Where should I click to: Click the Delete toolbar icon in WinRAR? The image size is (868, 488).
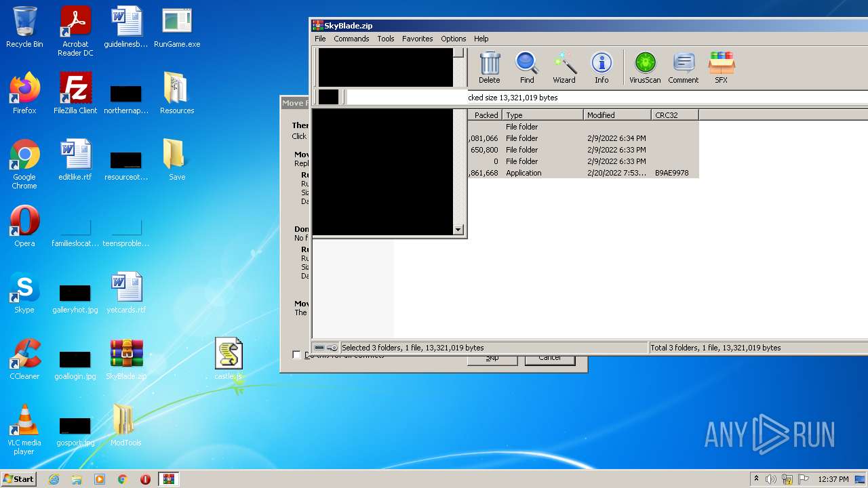pyautogui.click(x=489, y=68)
